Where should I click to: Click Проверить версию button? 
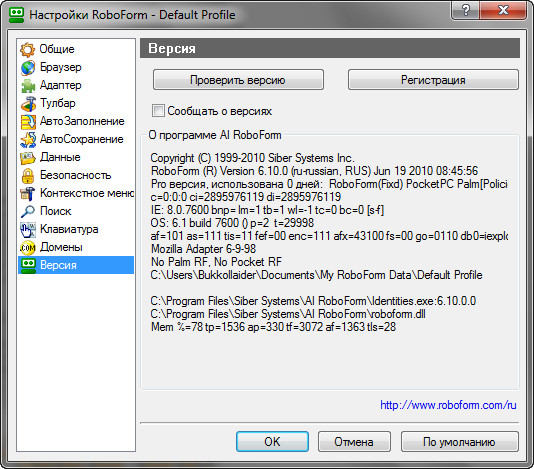point(238,80)
